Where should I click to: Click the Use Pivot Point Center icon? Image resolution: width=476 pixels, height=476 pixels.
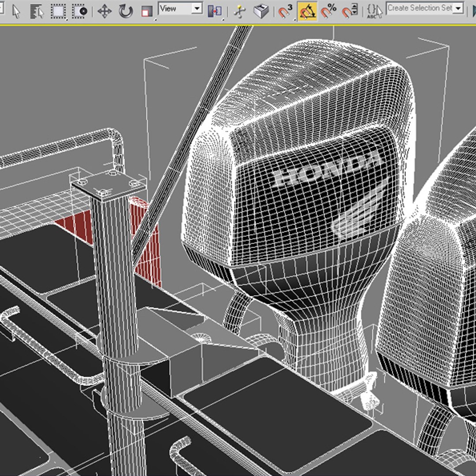click(x=215, y=11)
